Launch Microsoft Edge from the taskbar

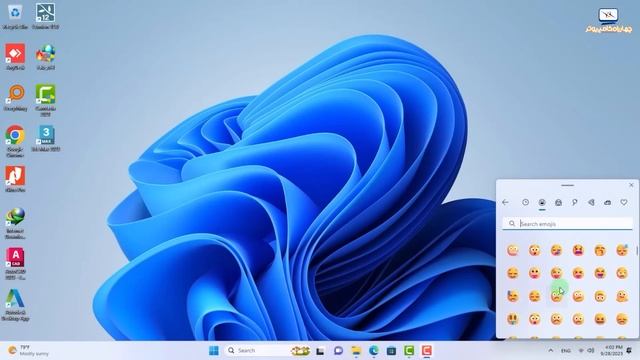click(x=373, y=351)
